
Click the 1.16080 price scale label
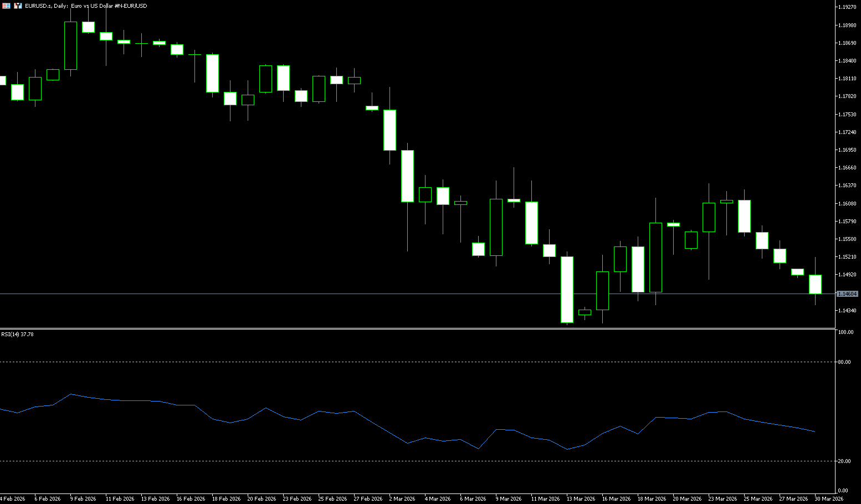pos(847,204)
